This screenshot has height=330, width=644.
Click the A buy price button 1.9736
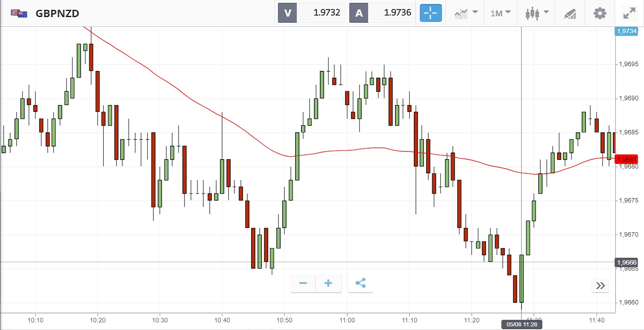(x=382, y=13)
